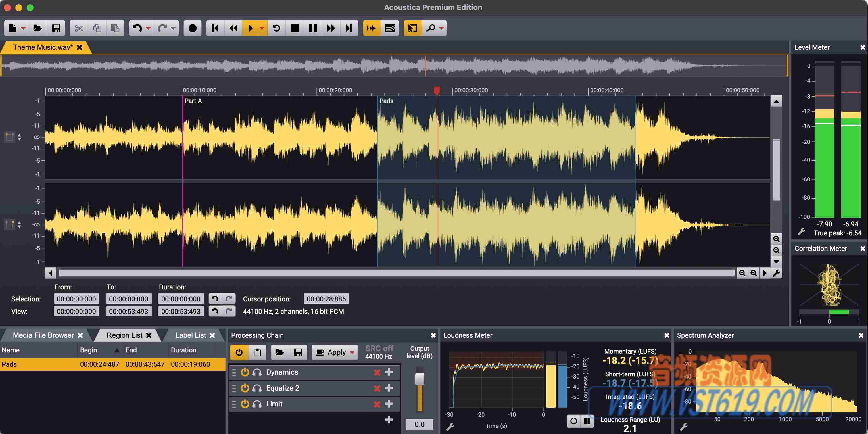This screenshot has height=434, width=868.
Task: Click Apply to render the processing chain
Action: coord(333,352)
